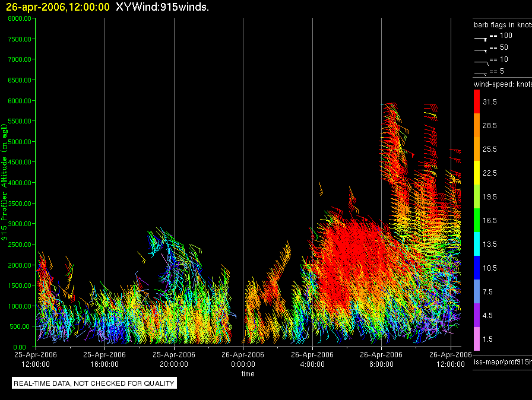Click the 500.00 altitude tick label
Viewport: 532px width, 400px height.
pos(20,326)
